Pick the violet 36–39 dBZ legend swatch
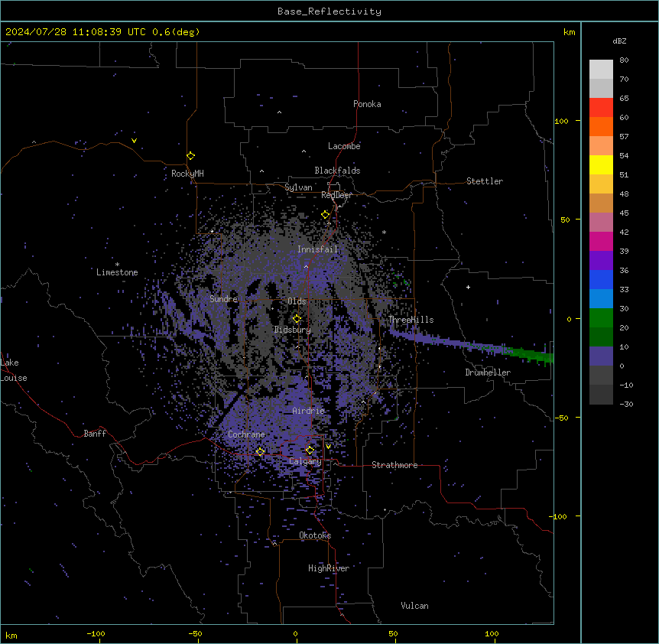 point(601,261)
